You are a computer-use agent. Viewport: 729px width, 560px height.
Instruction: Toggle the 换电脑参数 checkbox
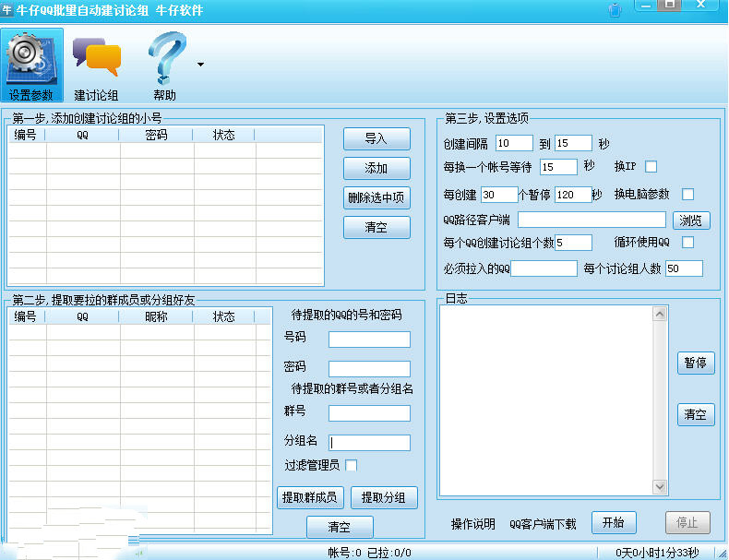[687, 194]
